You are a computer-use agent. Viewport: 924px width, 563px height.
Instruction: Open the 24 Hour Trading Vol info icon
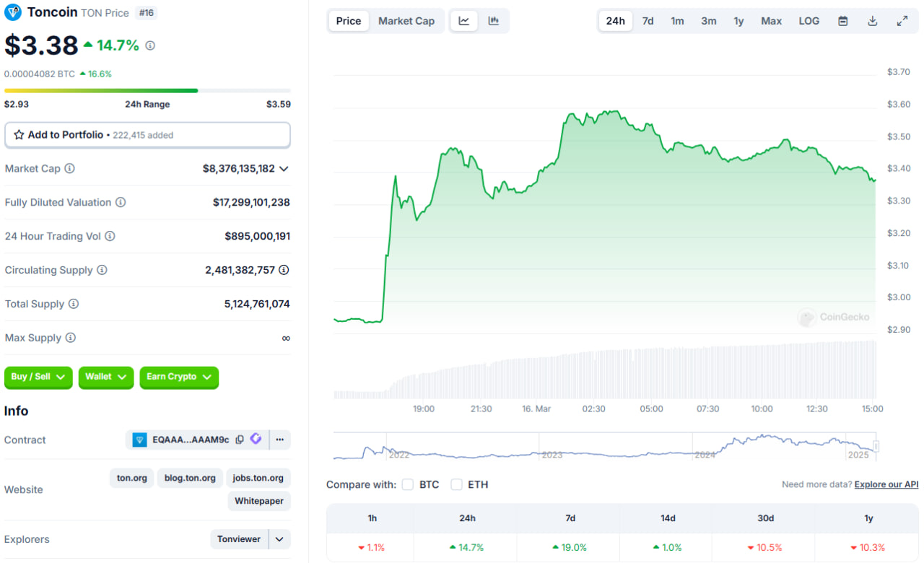point(110,236)
